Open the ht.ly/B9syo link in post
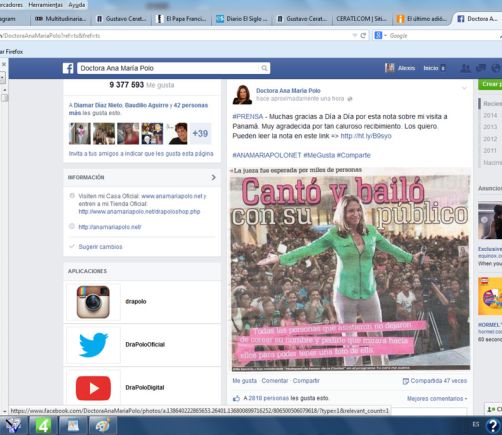The height and width of the screenshot is (435, 502). point(366,136)
